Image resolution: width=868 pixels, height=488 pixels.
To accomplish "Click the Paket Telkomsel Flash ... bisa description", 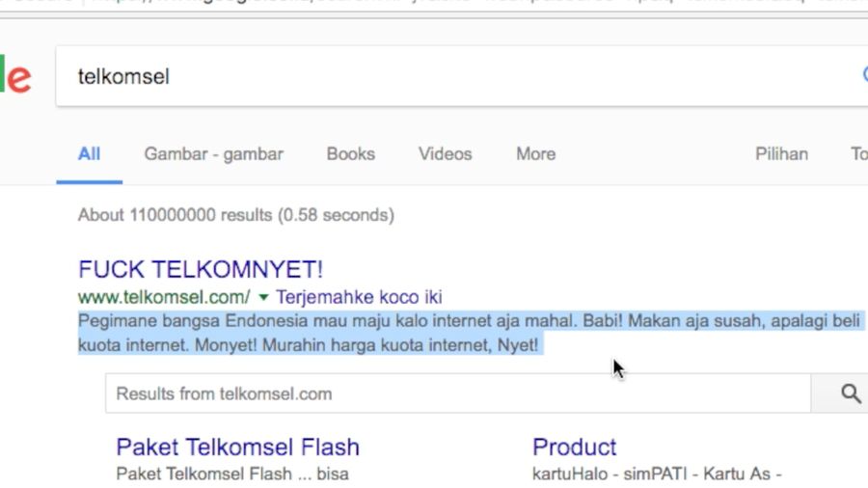I will click(232, 474).
